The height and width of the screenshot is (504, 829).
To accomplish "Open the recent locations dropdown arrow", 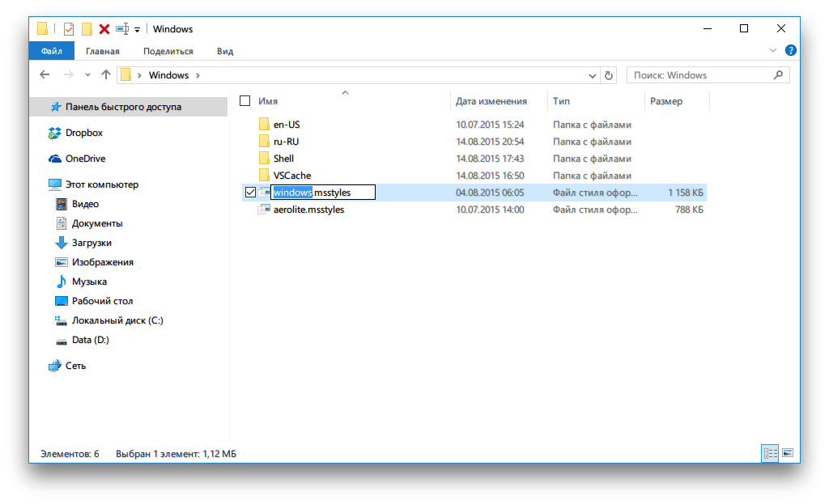I will pyautogui.click(x=87, y=75).
